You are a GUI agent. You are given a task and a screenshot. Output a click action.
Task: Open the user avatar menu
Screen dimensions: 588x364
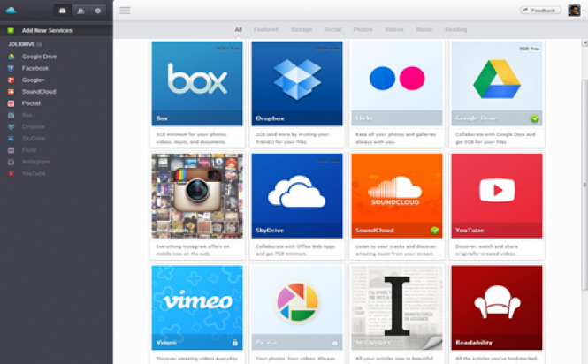click(574, 10)
